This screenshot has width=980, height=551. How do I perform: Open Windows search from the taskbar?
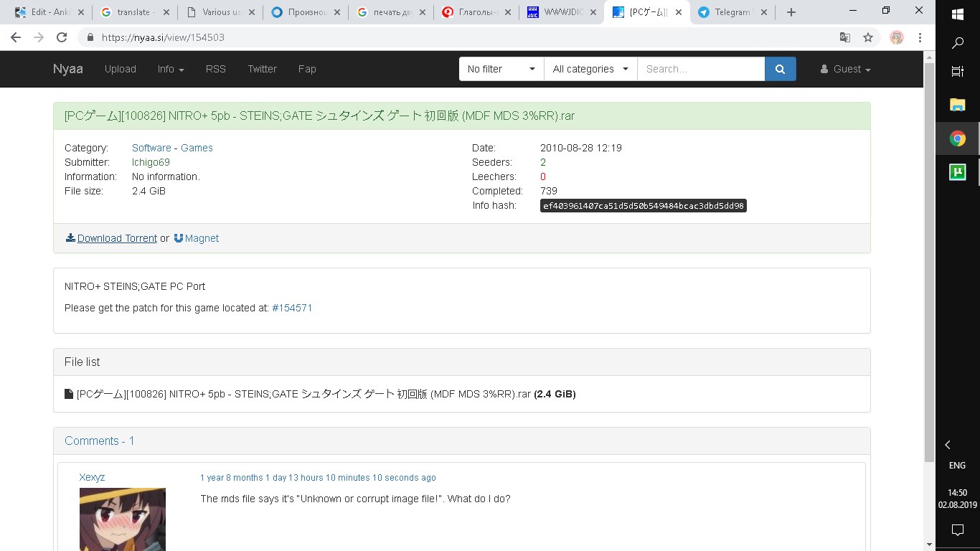957,43
